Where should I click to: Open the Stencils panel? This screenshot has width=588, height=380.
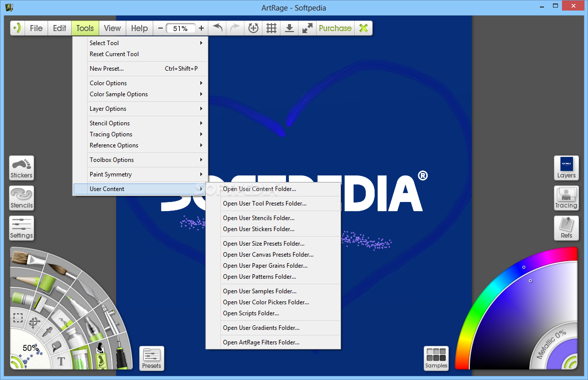[x=22, y=198]
